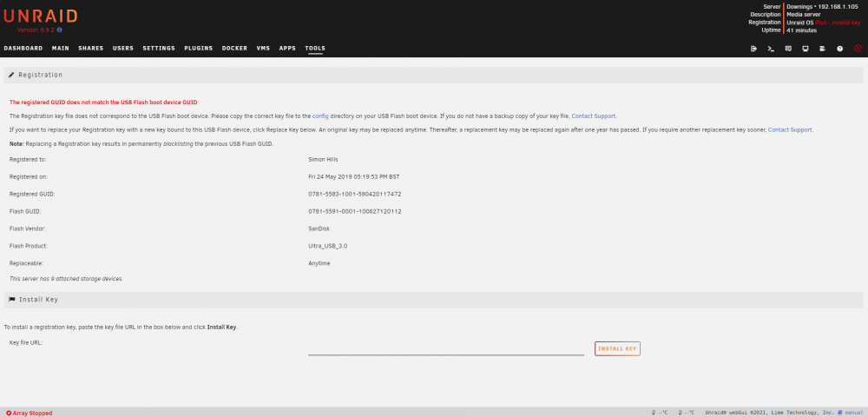The width and height of the screenshot is (868, 417).
Task: Click the red GUID mismatch error message
Action: pyautogui.click(x=103, y=103)
